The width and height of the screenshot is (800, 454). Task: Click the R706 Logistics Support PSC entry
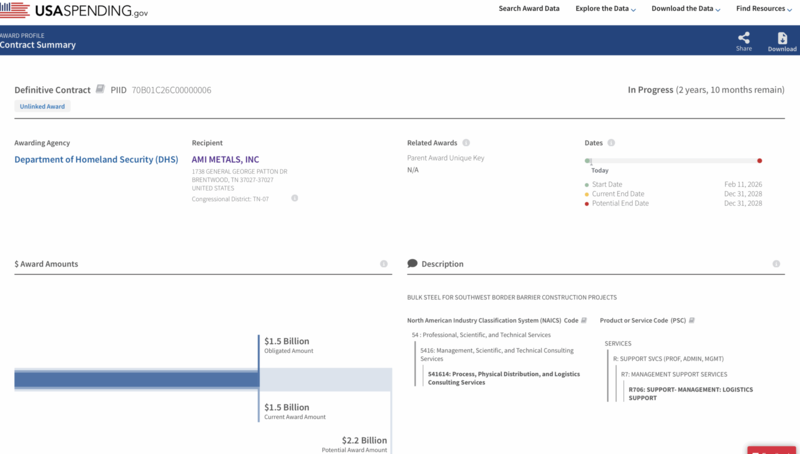click(x=691, y=393)
